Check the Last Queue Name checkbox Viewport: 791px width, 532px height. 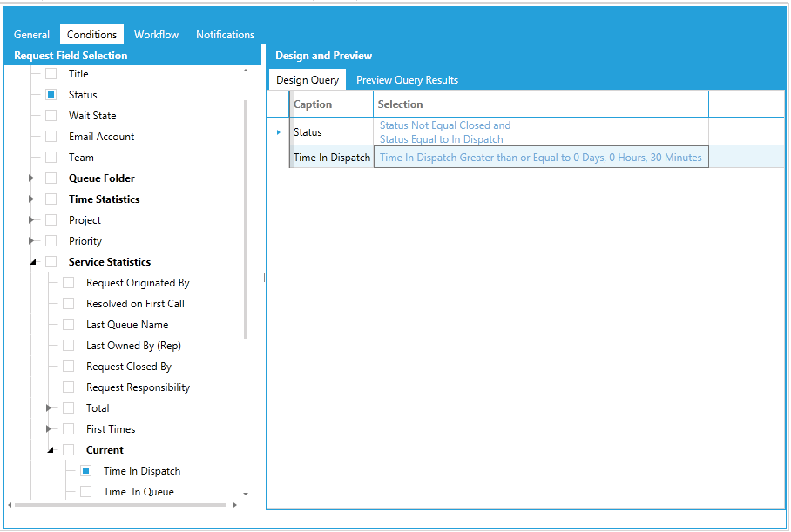click(69, 324)
